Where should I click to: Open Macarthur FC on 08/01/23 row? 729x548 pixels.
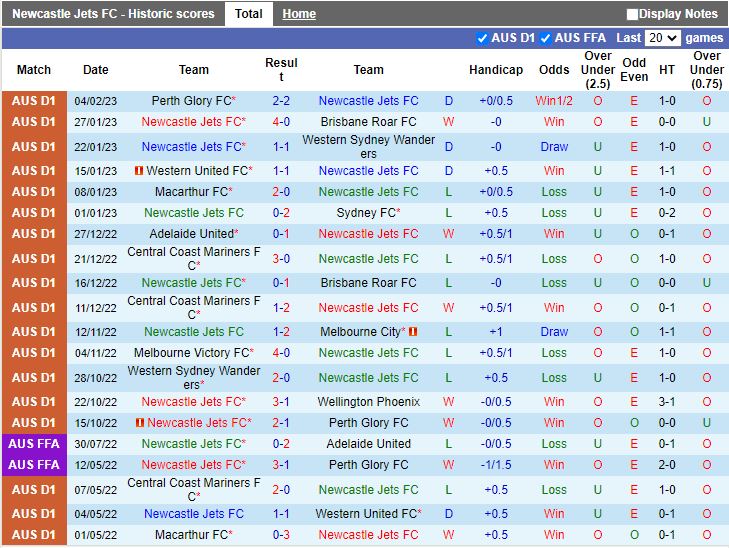coord(190,192)
